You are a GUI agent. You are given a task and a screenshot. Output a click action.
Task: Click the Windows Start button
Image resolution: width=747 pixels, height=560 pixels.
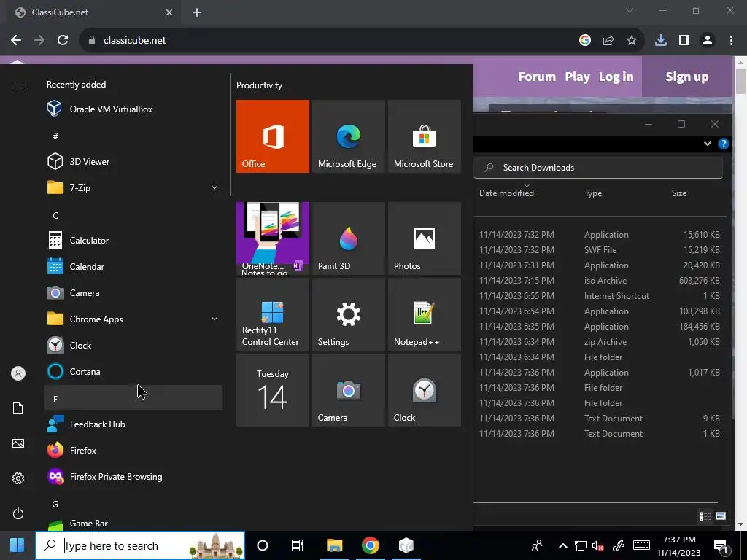click(x=18, y=545)
